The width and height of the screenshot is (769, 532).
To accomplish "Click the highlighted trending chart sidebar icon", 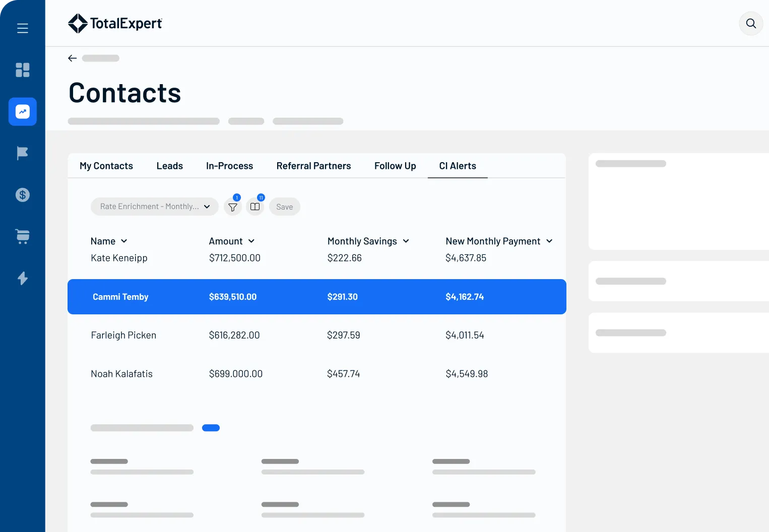I will pyautogui.click(x=22, y=112).
